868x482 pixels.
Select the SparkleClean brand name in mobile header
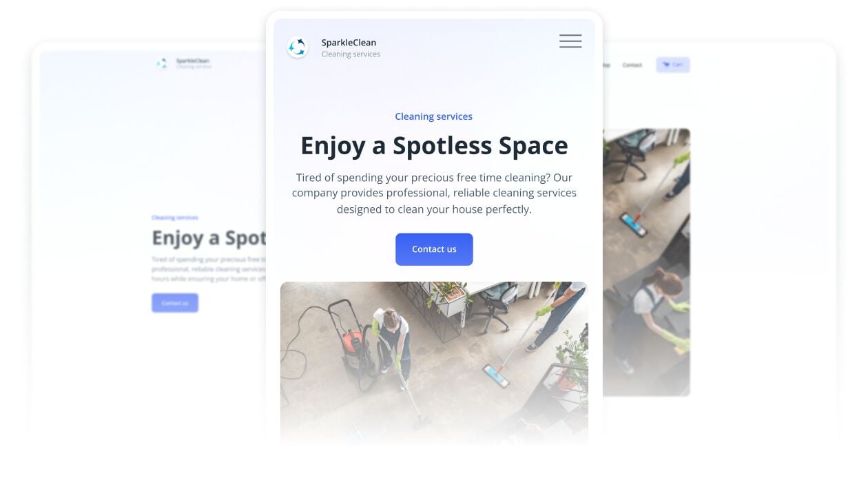(x=349, y=42)
